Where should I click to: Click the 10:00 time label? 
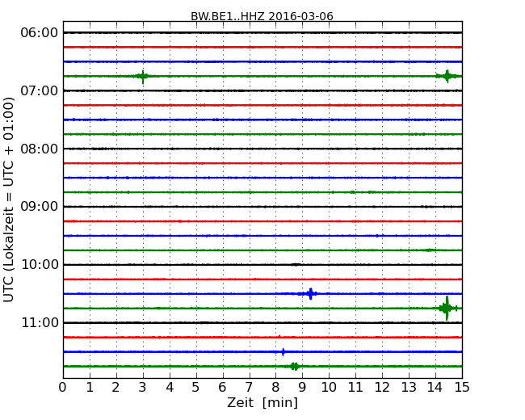pos(40,265)
